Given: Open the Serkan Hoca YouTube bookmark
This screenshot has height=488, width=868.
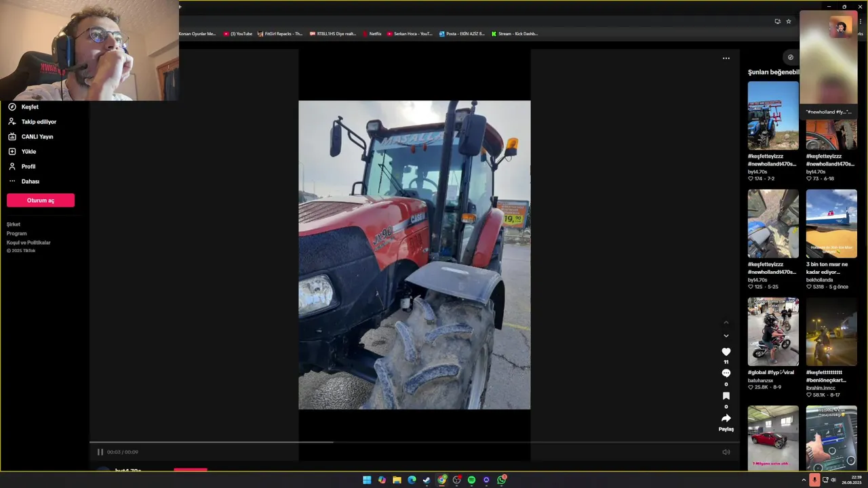Looking at the screenshot, I should [x=410, y=34].
